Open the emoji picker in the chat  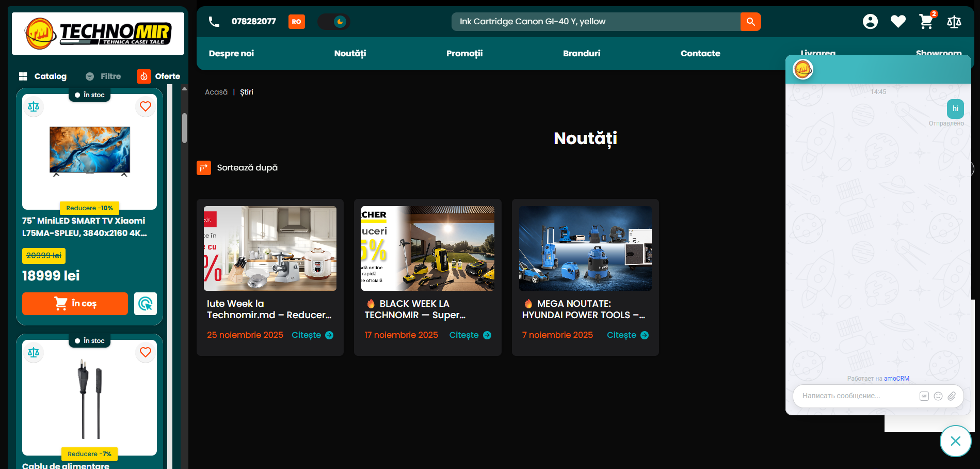[x=939, y=396]
